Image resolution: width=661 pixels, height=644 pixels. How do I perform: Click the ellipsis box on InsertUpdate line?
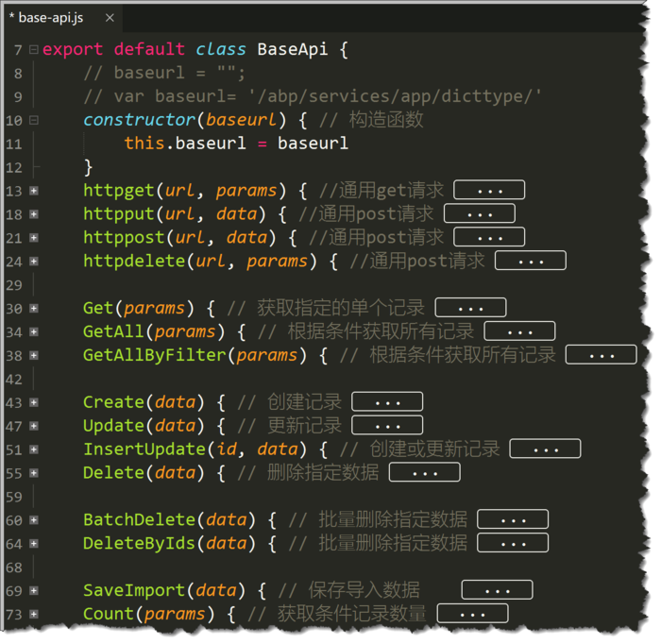pos(546,449)
